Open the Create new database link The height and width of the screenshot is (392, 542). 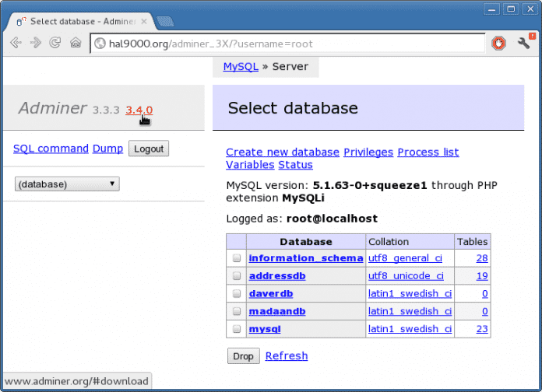point(282,152)
